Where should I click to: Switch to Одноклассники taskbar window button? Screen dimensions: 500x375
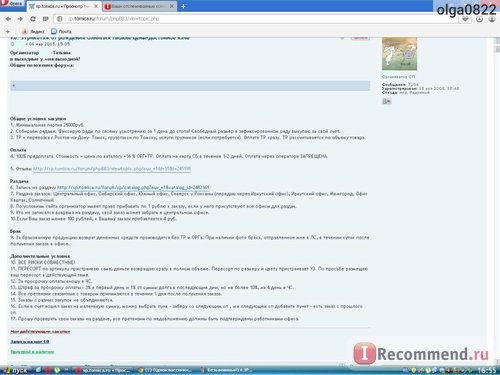(x=165, y=370)
